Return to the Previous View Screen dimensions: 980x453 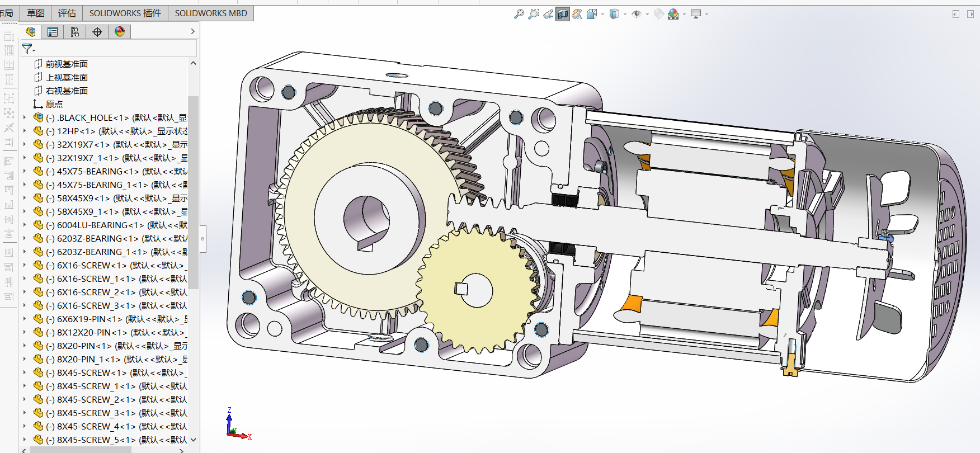click(x=548, y=14)
